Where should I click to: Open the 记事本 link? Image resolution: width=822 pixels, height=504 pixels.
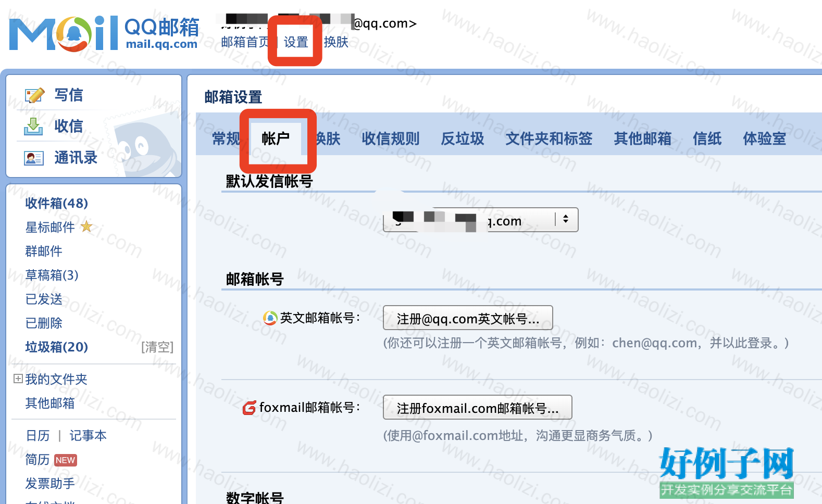pyautogui.click(x=88, y=436)
